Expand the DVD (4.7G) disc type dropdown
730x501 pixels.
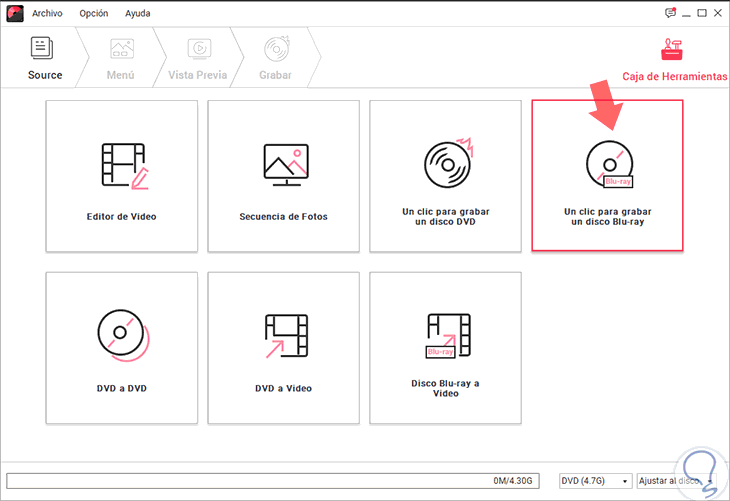[595, 481]
